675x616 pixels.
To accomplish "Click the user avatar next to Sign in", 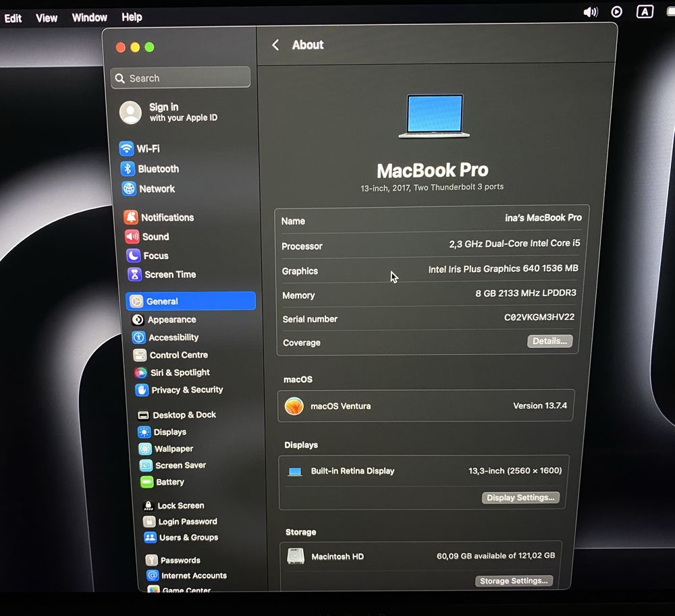I will click(x=130, y=112).
